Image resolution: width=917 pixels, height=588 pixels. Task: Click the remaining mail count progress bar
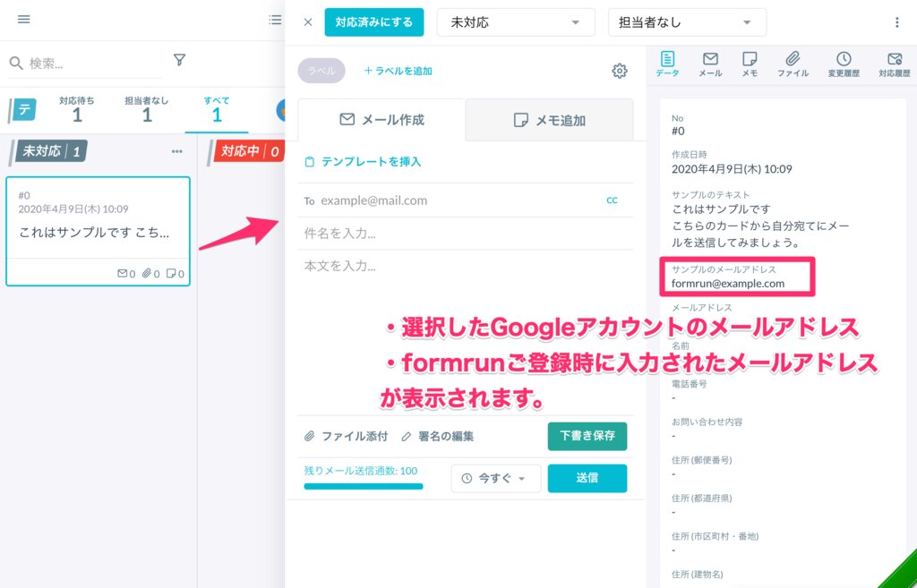pos(364,486)
